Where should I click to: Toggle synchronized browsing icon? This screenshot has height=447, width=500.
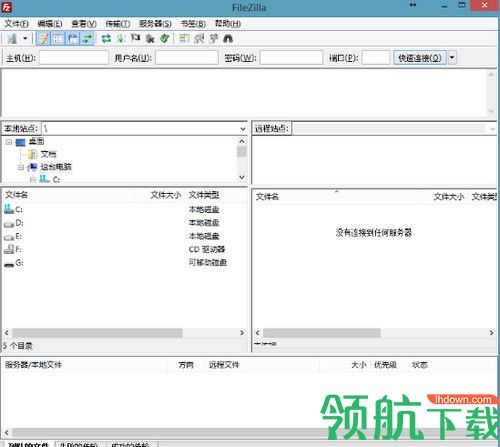click(x=213, y=39)
